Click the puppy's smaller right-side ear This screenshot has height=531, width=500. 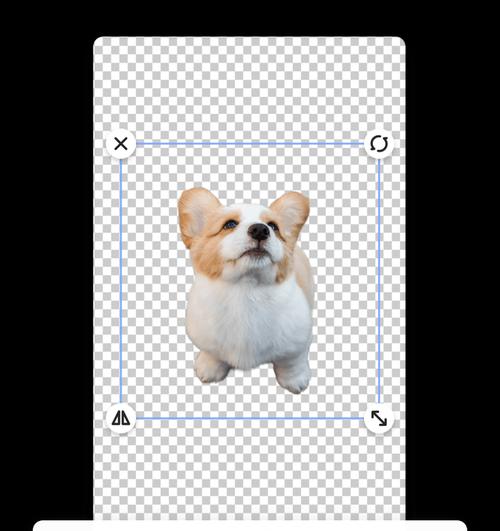[x=291, y=212]
